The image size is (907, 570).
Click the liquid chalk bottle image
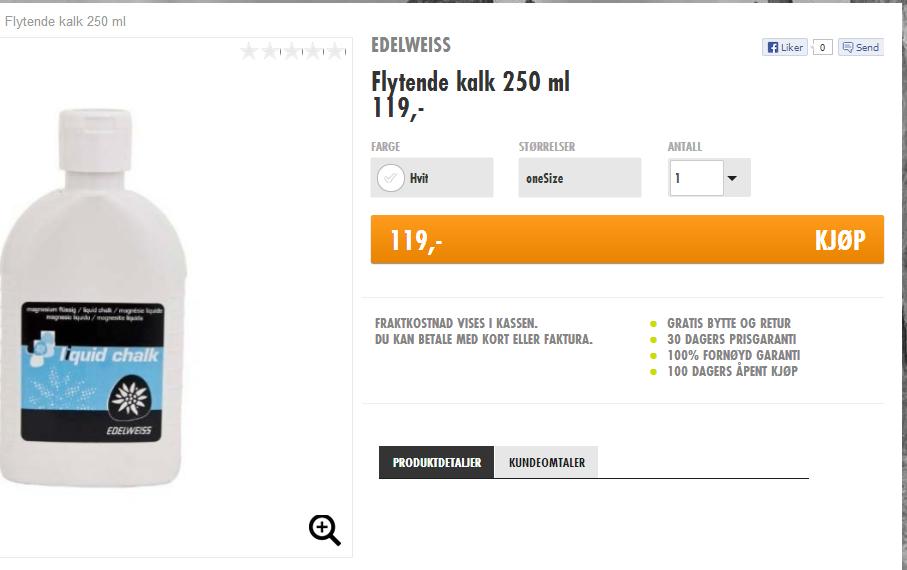point(94,298)
